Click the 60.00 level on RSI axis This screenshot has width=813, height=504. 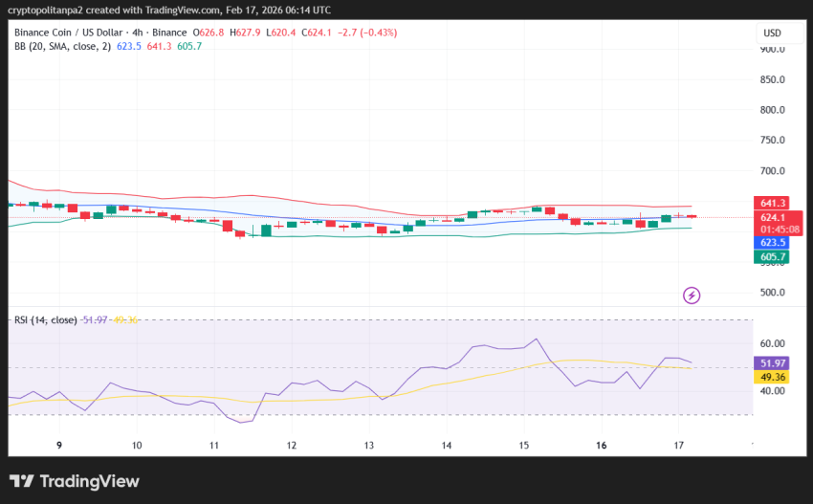771,343
